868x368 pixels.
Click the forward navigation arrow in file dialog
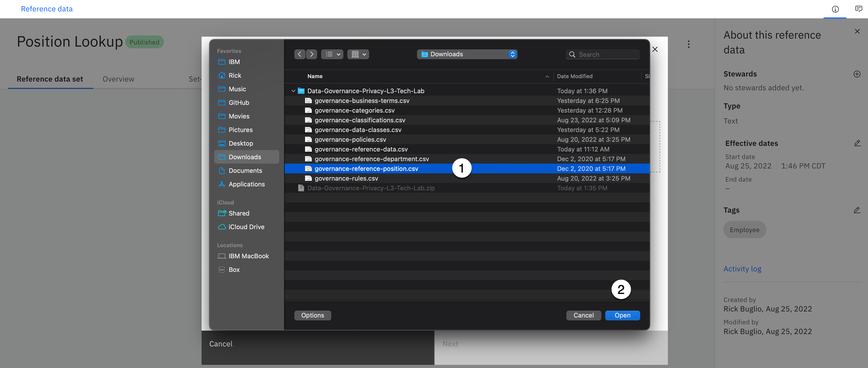click(x=312, y=54)
